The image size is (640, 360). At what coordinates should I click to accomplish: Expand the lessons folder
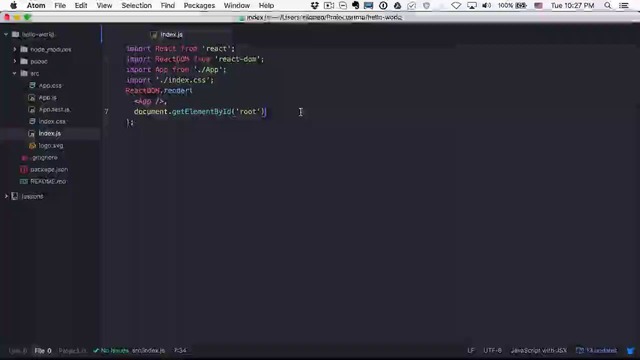pyautogui.click(x=6, y=196)
